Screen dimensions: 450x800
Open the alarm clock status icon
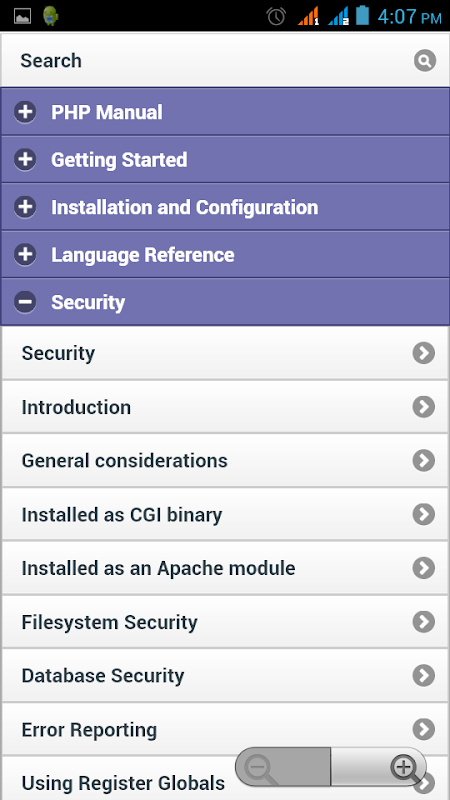click(x=276, y=16)
